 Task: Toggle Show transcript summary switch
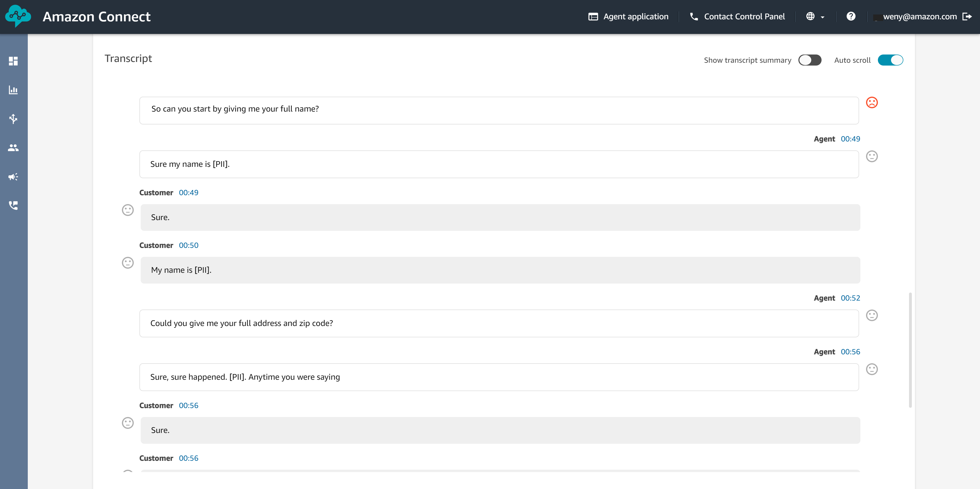pyautogui.click(x=809, y=60)
